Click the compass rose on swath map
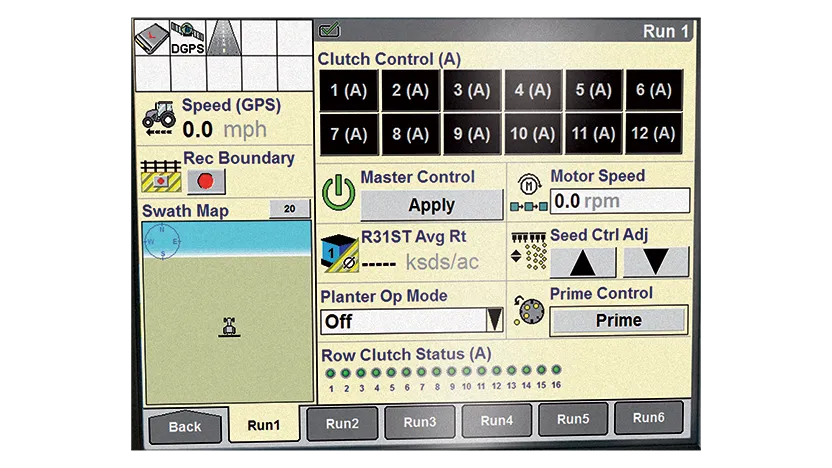This screenshot has height=468, width=832. point(162,241)
